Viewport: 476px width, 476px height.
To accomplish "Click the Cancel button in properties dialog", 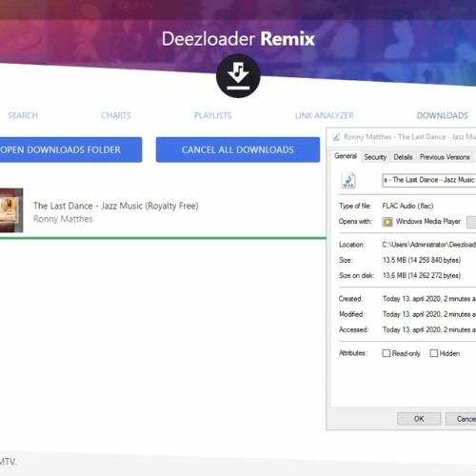I will click(x=461, y=419).
